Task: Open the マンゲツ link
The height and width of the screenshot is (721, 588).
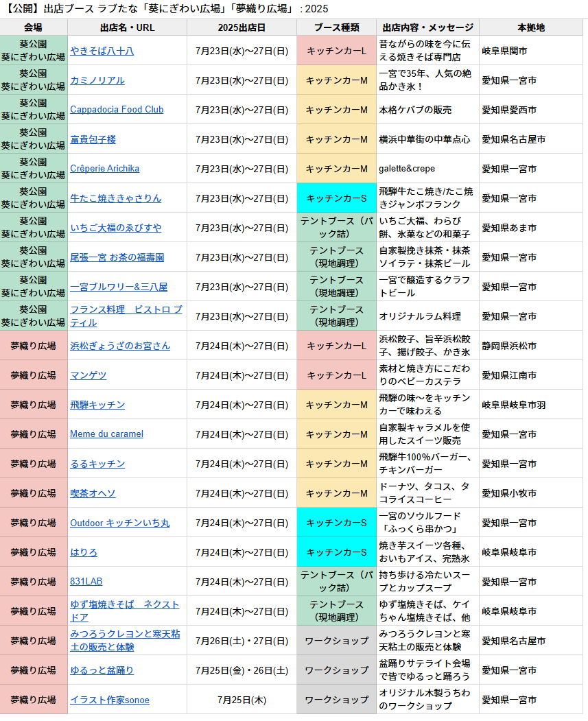Action: coord(88,375)
